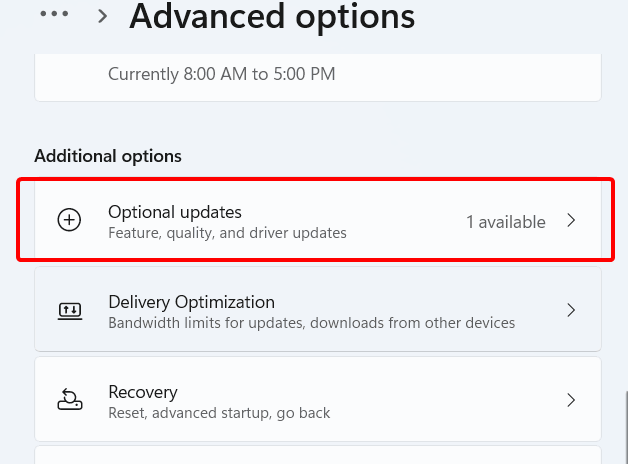The image size is (628, 464).
Task: Open the breadcrumb ellipsis menu
Action: coord(54,15)
